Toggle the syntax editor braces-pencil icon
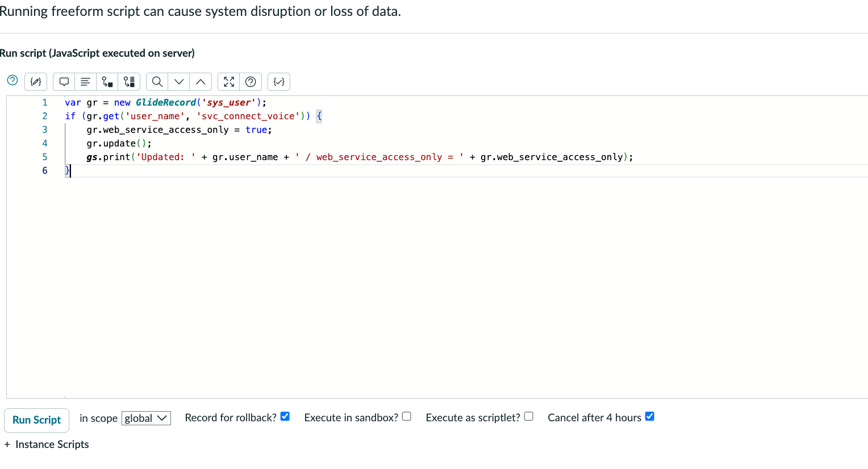This screenshot has height=469, width=868. 36,82
